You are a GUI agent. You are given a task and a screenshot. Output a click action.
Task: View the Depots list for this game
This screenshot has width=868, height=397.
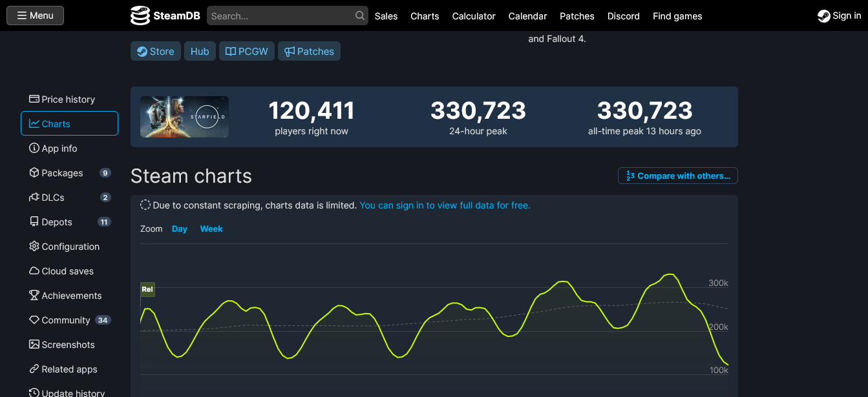coord(56,221)
